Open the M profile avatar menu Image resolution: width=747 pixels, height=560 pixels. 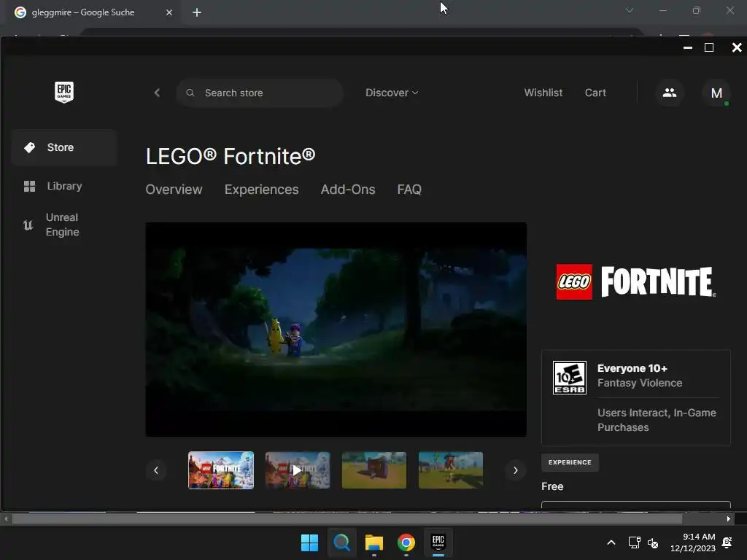click(716, 93)
